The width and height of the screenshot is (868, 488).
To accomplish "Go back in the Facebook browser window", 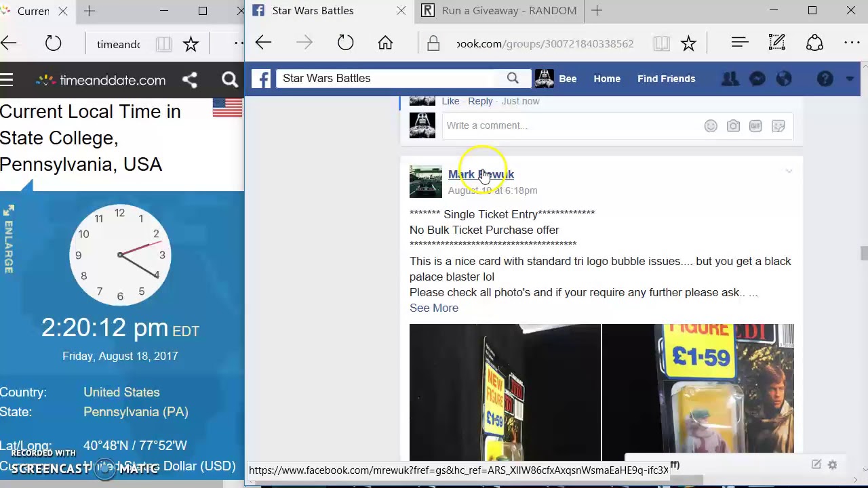I will (263, 43).
